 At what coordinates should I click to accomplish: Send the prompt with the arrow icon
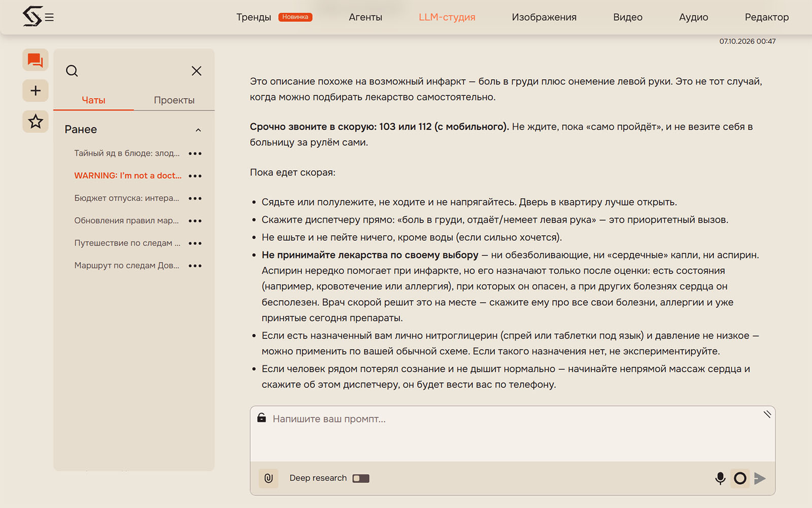coord(760,478)
